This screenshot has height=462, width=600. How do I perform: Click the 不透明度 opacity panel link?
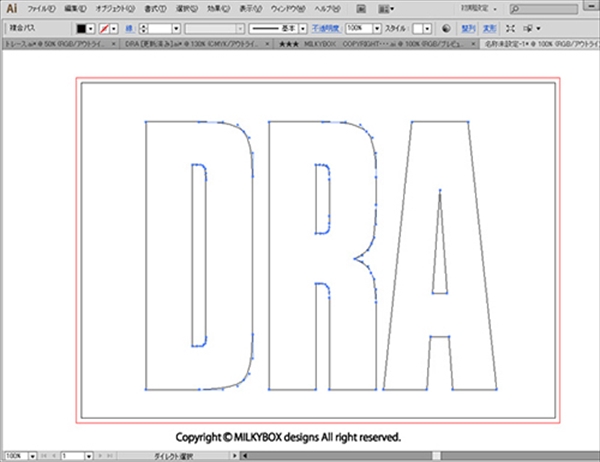(326, 28)
